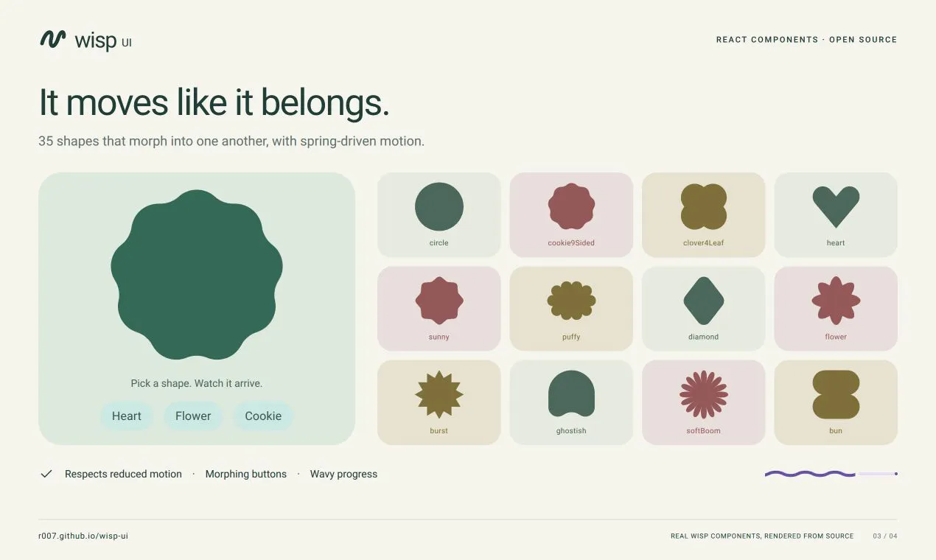
Task: Click the 'ghostish' label text
Action: tap(571, 430)
